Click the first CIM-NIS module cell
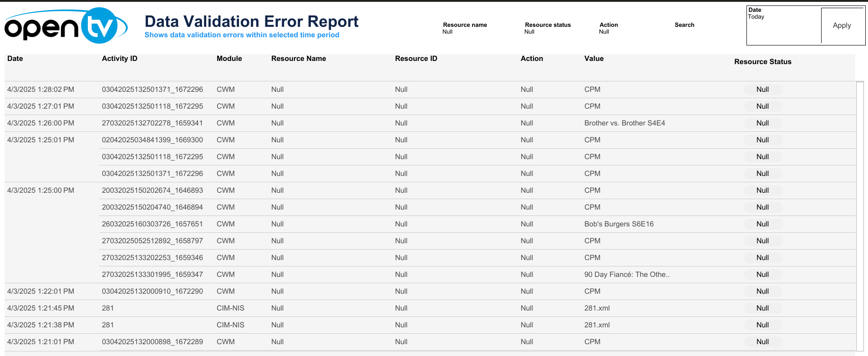 point(230,308)
